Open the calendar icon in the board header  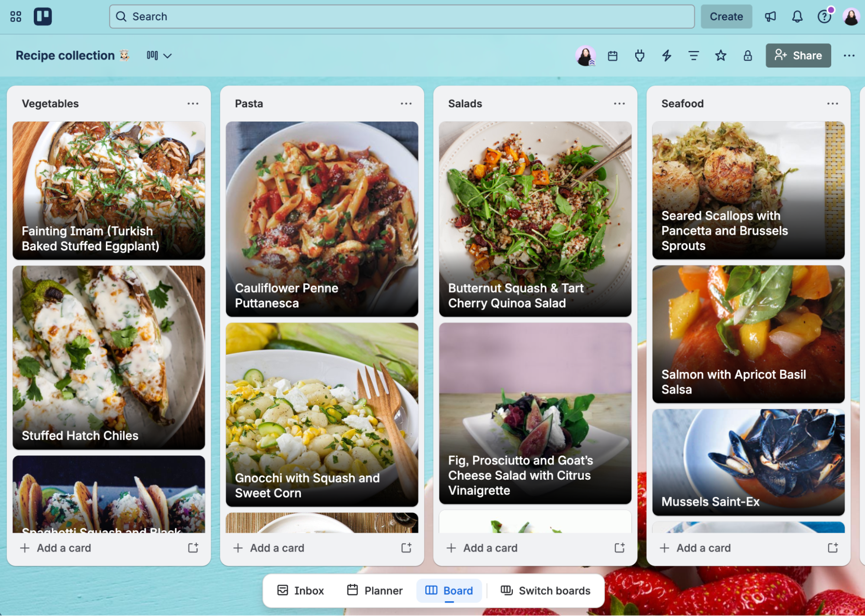click(x=613, y=55)
